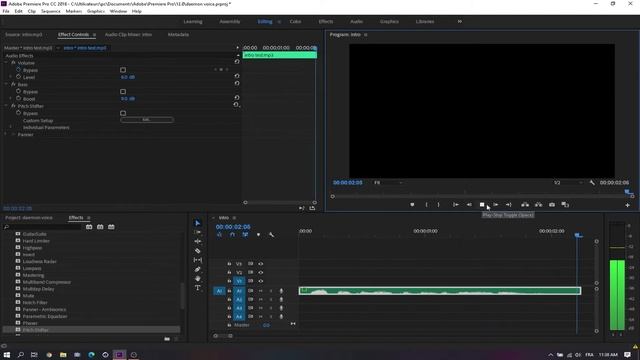This screenshot has height=360, width=640.
Task: Switch to the Audio Clip Mixer tab
Action: (x=128, y=35)
